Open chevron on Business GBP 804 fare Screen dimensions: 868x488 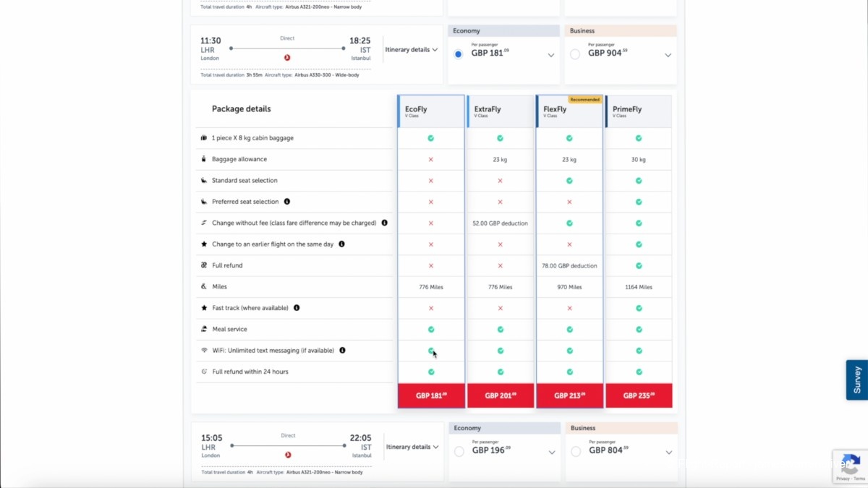click(x=668, y=453)
